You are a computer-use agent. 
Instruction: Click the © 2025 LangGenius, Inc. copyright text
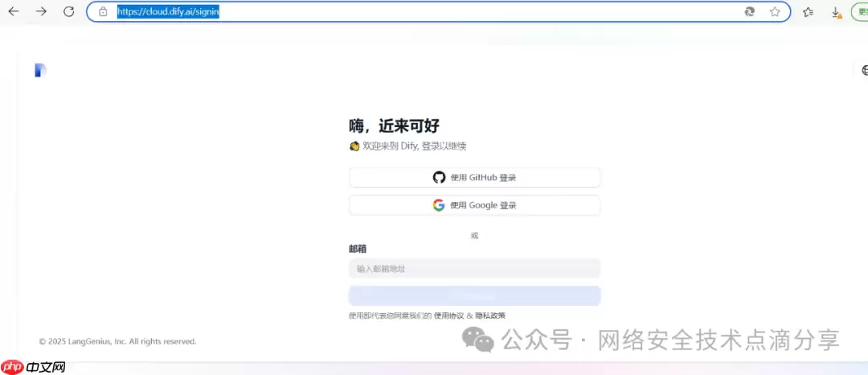pos(117,342)
